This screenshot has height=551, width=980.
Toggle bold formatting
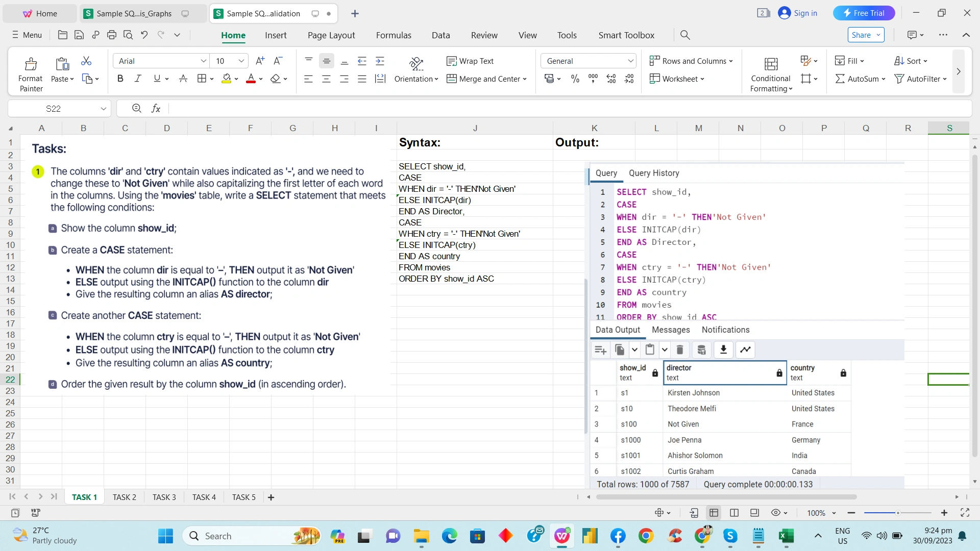[120, 79]
